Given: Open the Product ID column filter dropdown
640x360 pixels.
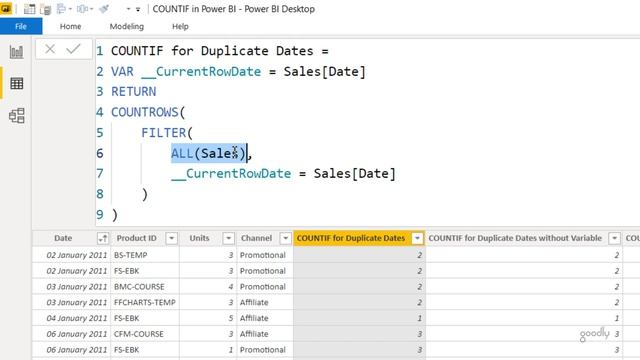Looking at the screenshot, I should point(171,238).
